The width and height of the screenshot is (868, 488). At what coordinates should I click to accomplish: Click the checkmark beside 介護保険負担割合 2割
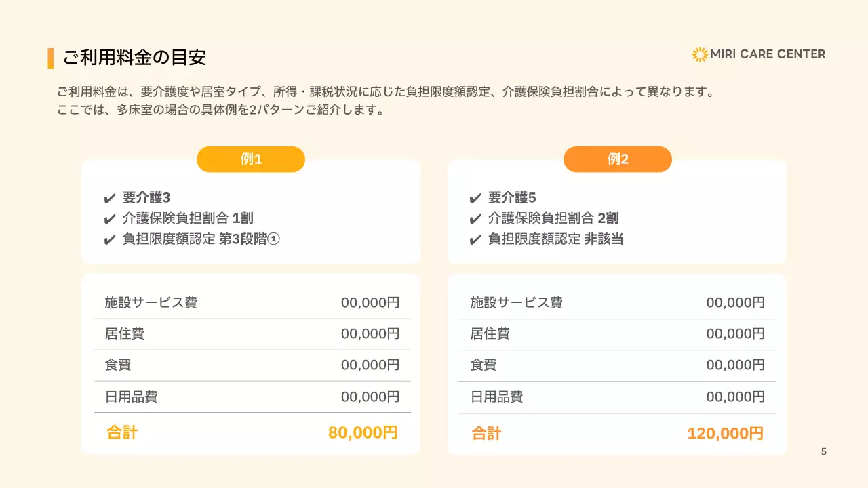[475, 219]
